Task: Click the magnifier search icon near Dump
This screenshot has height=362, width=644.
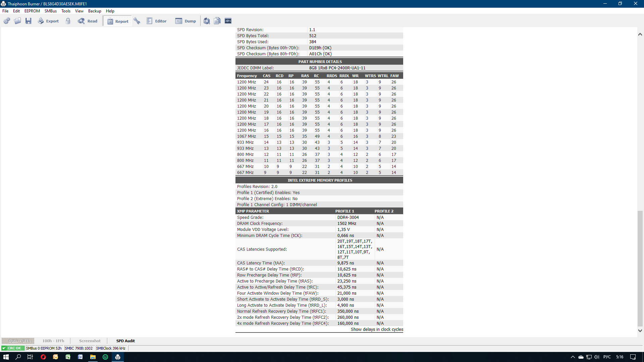Action: coord(207,21)
